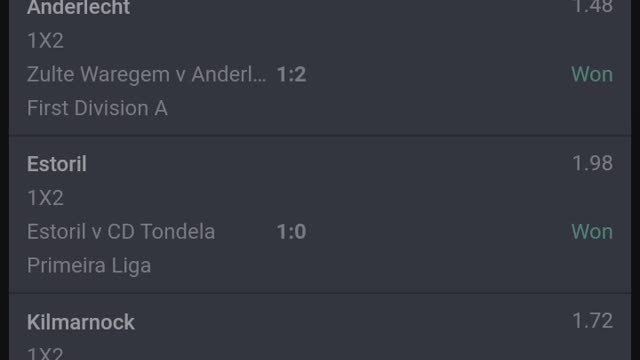The image size is (640, 360).
Task: Open the Anderlecht selection heading
Action: 78,7
